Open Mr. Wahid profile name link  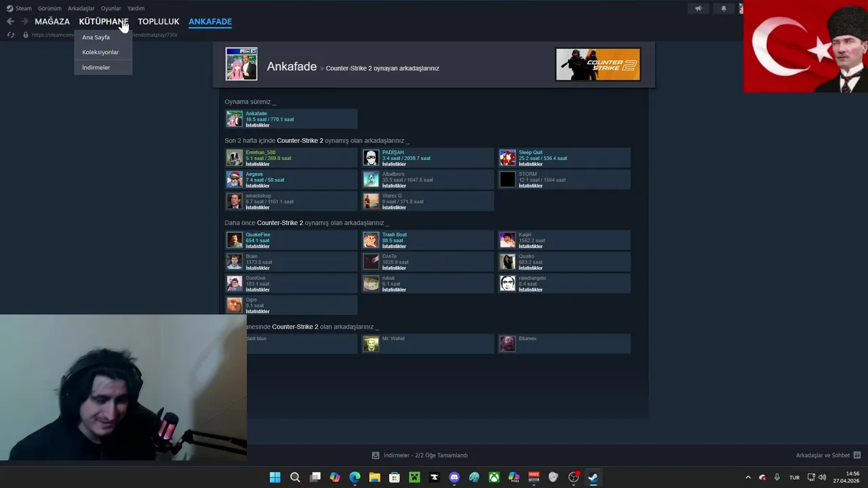pyautogui.click(x=393, y=338)
